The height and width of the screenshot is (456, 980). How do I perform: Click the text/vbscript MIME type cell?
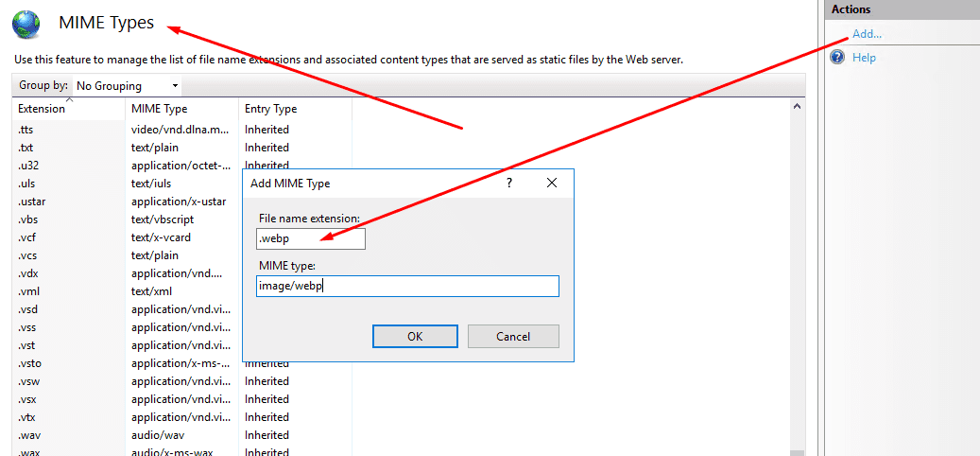pyautogui.click(x=163, y=219)
